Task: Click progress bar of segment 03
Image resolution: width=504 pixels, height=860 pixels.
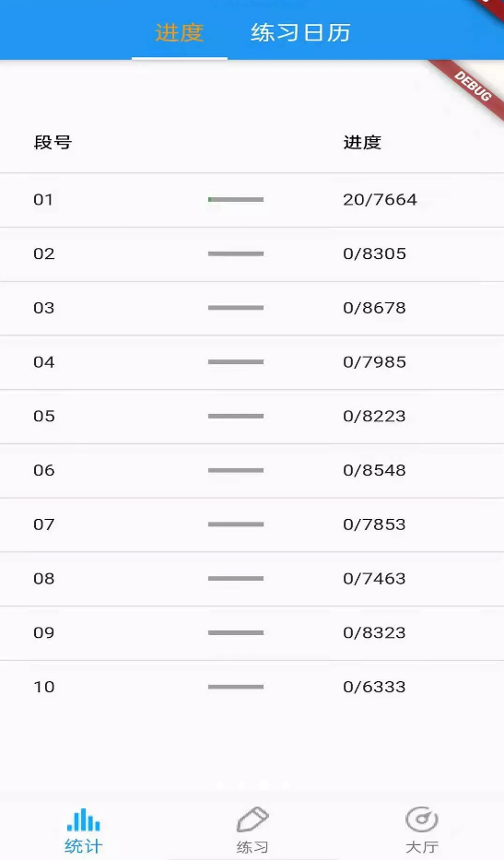Action: 236,308
